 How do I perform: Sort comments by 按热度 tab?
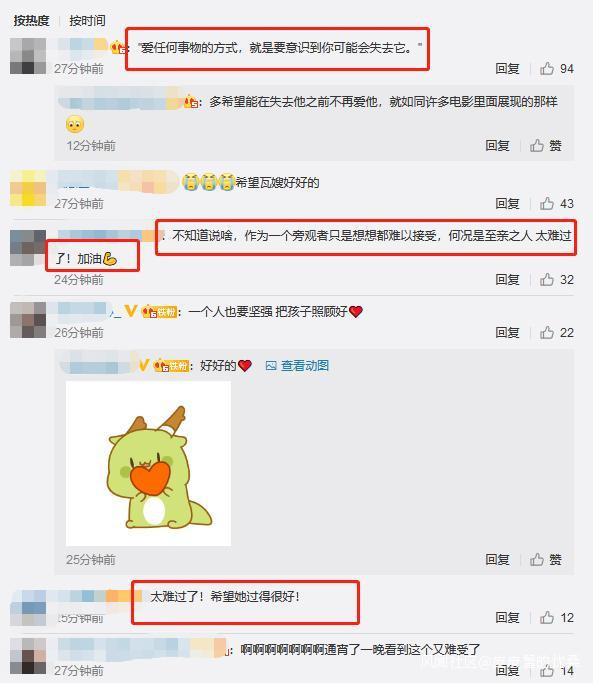tap(31, 20)
